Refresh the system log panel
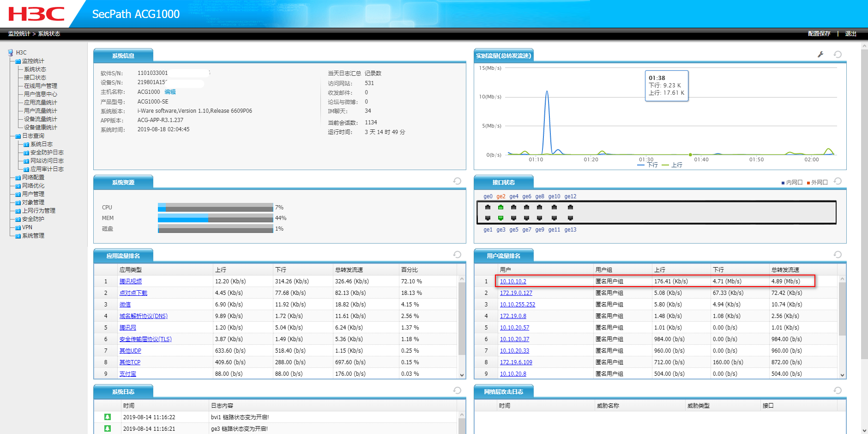Screen dimensions: 868x434 (x=457, y=391)
